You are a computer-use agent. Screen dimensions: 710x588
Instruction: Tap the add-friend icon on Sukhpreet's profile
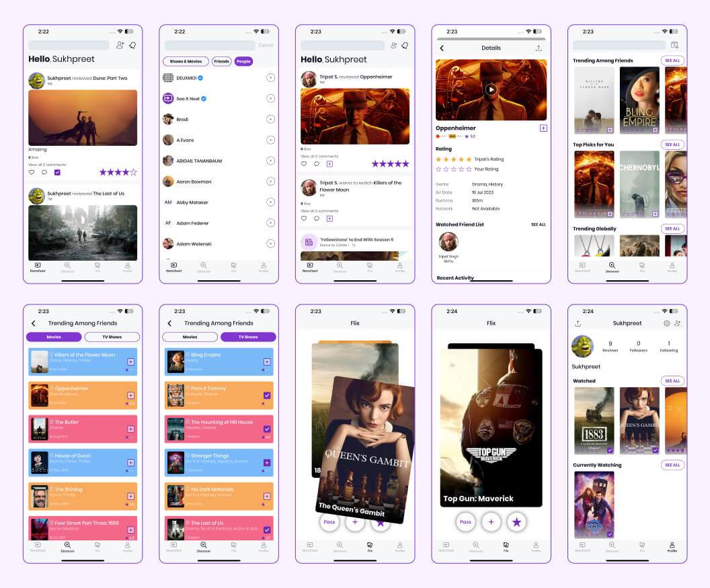[678, 324]
